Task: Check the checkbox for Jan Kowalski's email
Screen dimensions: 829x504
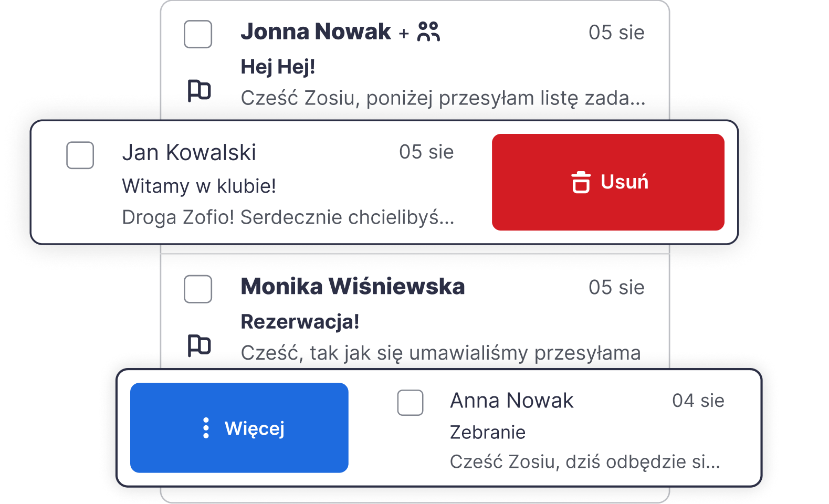Action: click(80, 155)
